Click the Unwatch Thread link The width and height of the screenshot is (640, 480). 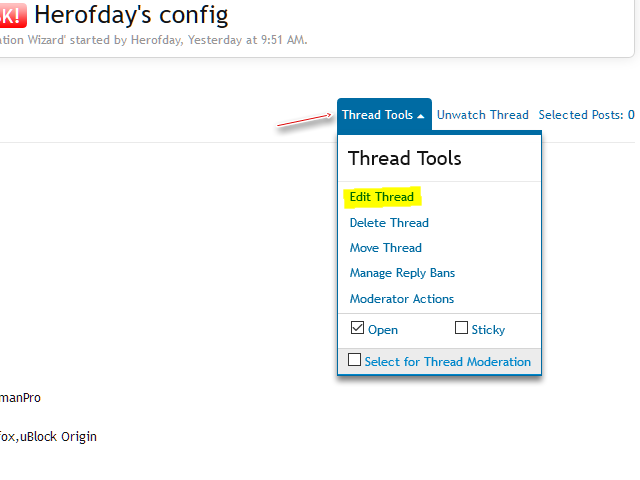click(x=482, y=115)
